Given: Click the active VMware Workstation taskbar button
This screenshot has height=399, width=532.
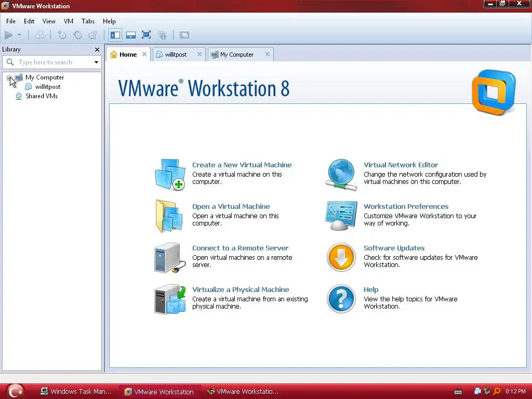Looking at the screenshot, I should pos(160,392).
